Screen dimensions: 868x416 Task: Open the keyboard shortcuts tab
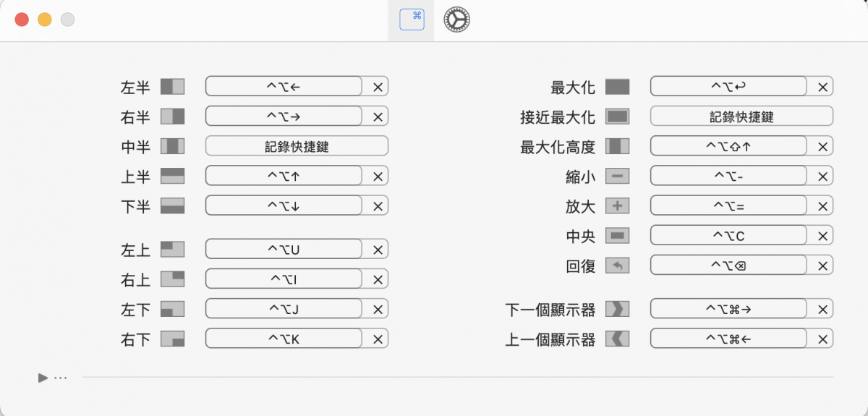coord(412,20)
